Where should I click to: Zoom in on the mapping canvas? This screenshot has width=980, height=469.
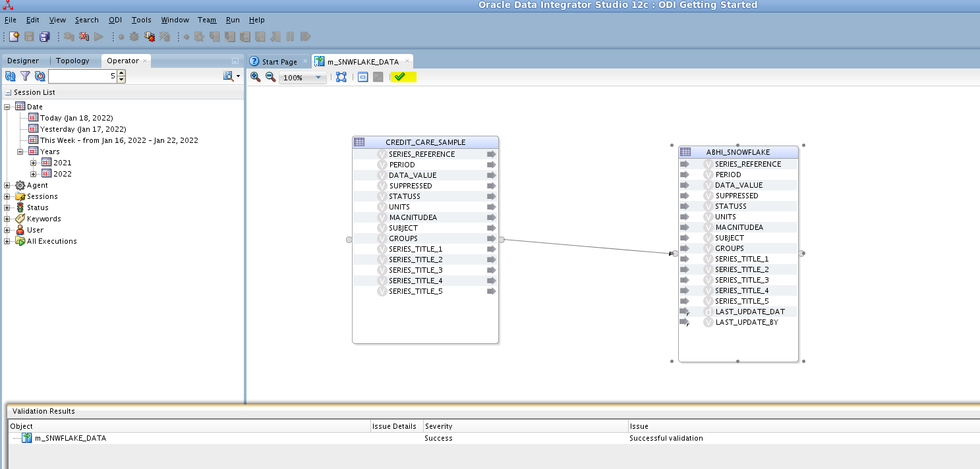click(256, 77)
